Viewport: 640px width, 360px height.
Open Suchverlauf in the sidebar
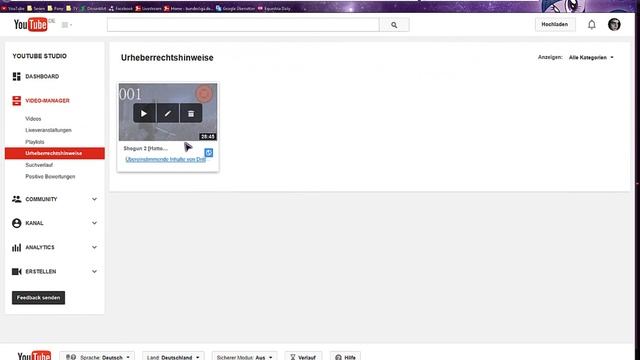tap(39, 165)
